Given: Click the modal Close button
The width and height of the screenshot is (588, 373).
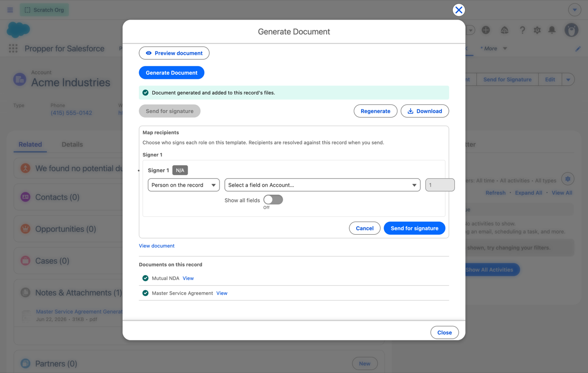Looking at the screenshot, I should tap(444, 332).
